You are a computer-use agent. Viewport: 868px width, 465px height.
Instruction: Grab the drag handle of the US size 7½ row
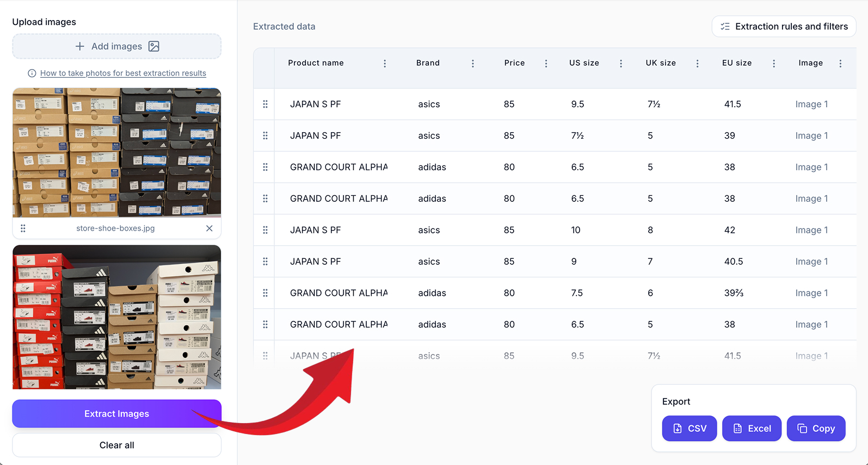pyautogui.click(x=266, y=135)
